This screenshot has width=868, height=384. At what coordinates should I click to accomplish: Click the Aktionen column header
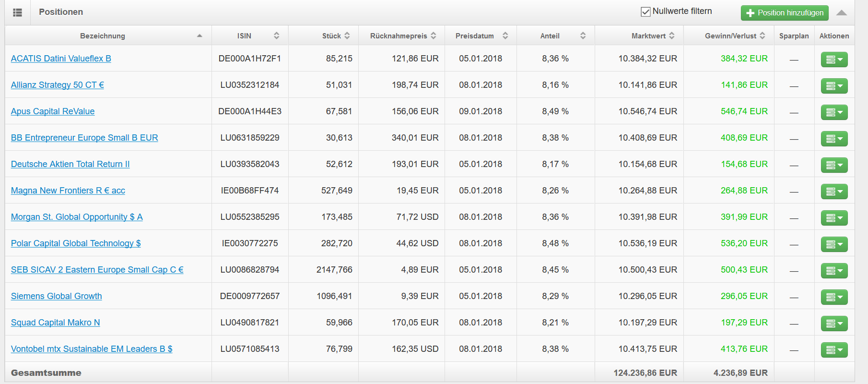834,36
